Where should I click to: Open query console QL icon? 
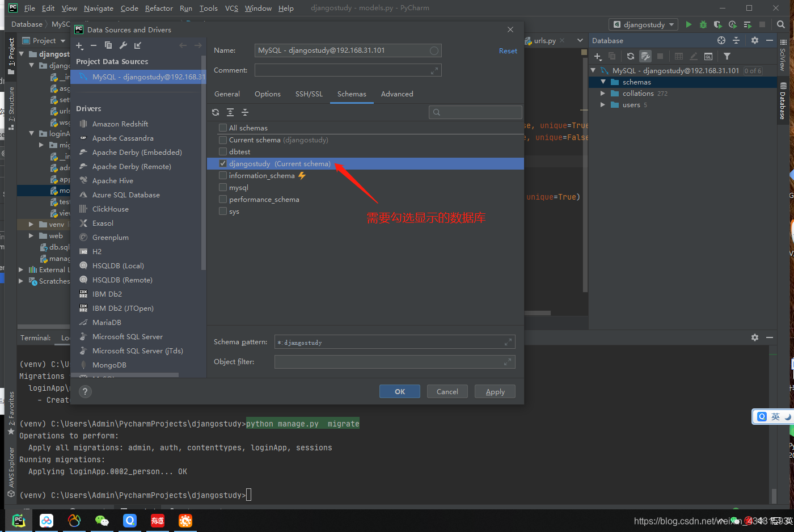[x=708, y=56]
